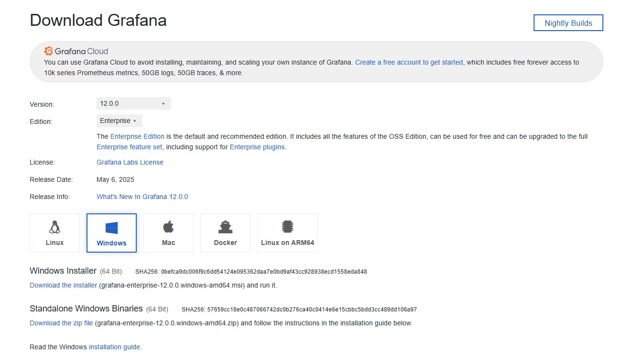Screen dimensions: 644x355
Task: Click the grafana-enterprise-12.0.0.windows-amd64.zip filename
Action: tap(167, 323)
